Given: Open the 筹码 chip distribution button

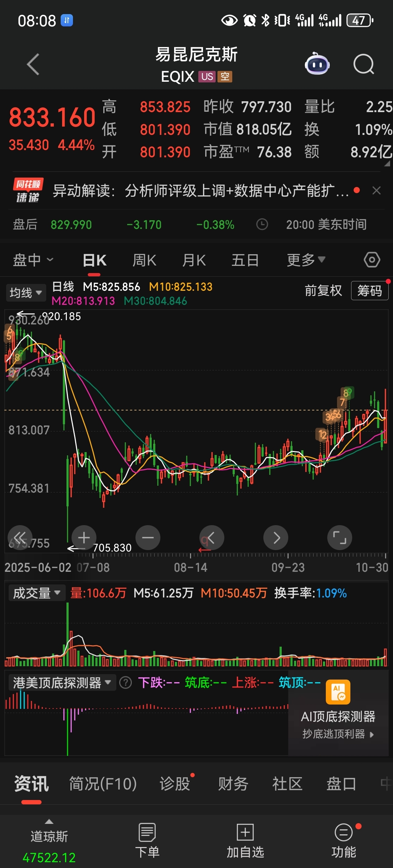Looking at the screenshot, I should click(x=370, y=290).
